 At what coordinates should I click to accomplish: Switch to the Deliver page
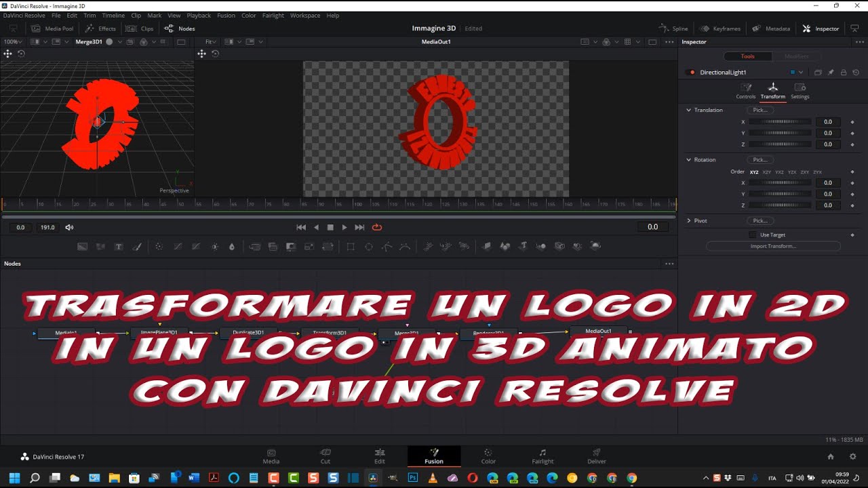[597, 457]
